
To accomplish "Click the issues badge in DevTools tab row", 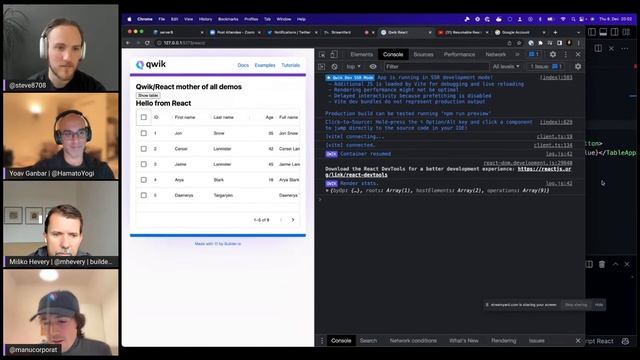I will tap(533, 54).
